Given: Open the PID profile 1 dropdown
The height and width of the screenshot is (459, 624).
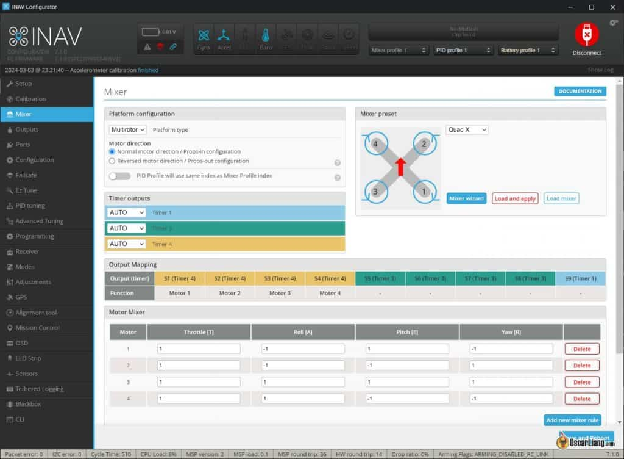Looking at the screenshot, I should click(463, 50).
